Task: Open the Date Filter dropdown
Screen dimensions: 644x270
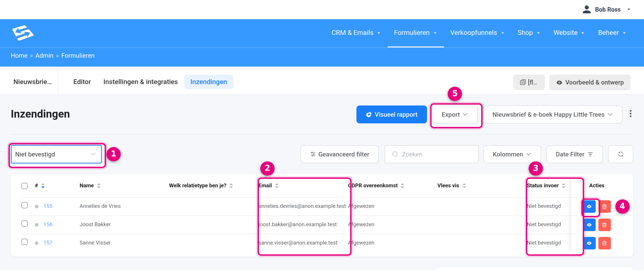Action: click(x=574, y=154)
